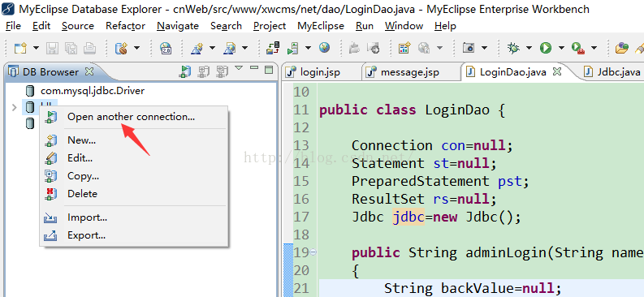Open the Debug dropdown arrow
The image size is (644, 297).
coord(529,48)
